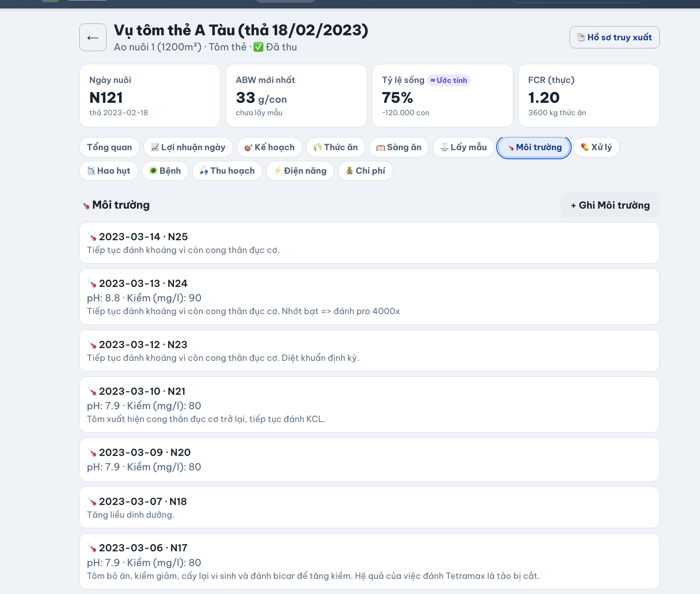
Task: Click the green checkmark Đã thu status icon
Action: pos(258,47)
